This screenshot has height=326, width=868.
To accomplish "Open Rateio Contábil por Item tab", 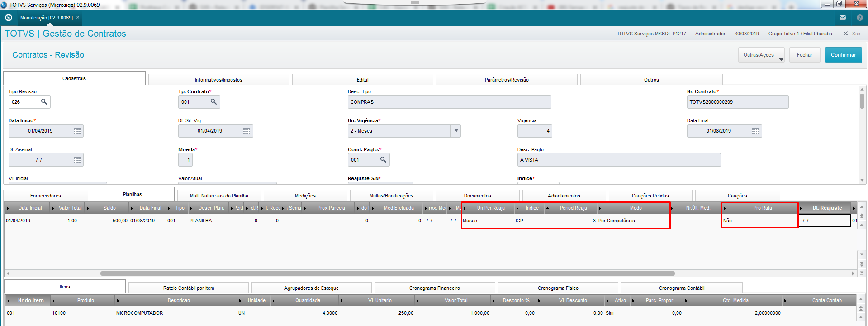I will click(189, 288).
